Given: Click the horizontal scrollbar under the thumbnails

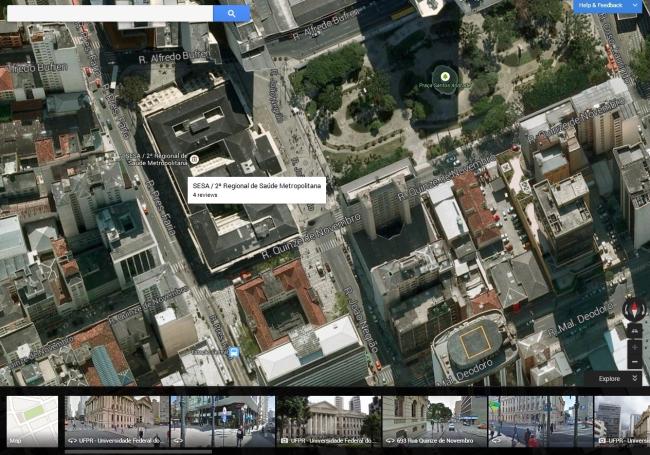Looking at the screenshot, I should pos(138,452).
